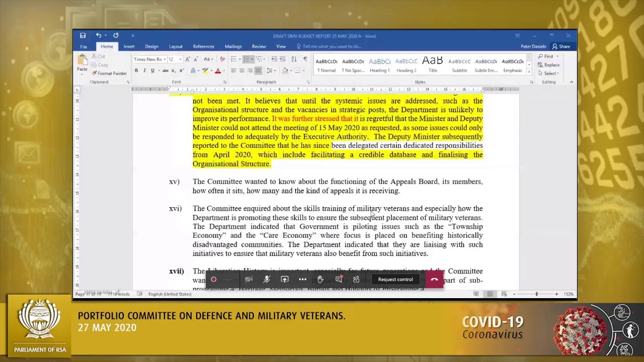Increase font size with Grow Font icon
The image size is (644, 362).
click(188, 59)
